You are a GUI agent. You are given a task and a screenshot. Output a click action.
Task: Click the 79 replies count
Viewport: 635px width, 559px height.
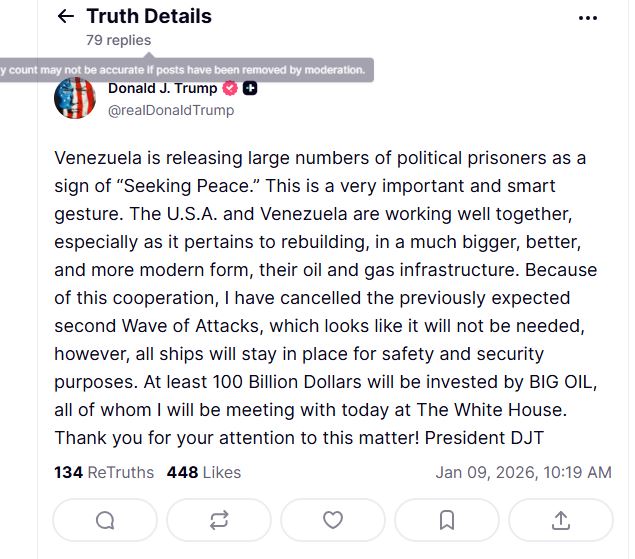click(x=118, y=40)
